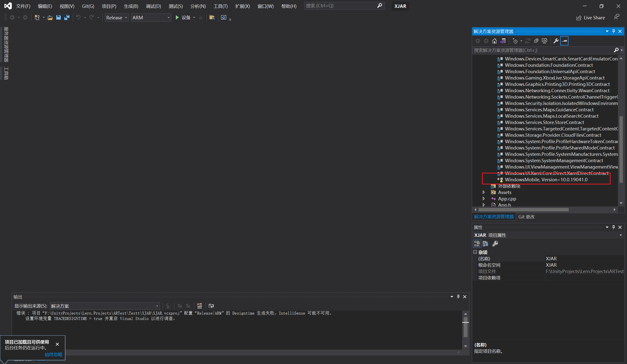The height and width of the screenshot is (364, 627).
Task: Select the Windows.Foundation.UniversalApiContract reference
Action: click(x=550, y=71)
